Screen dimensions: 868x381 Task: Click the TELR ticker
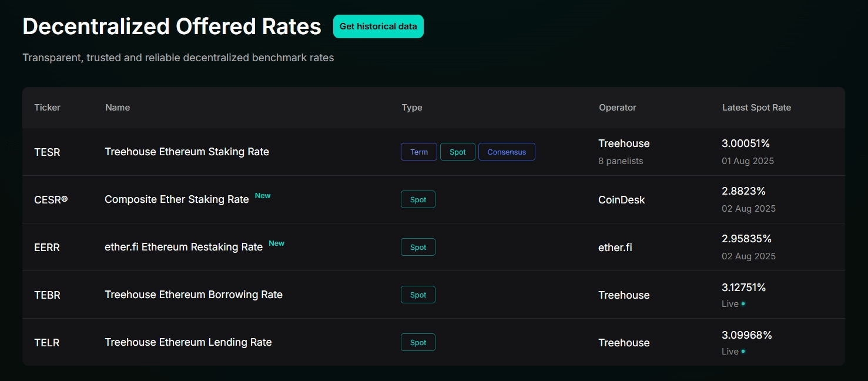click(46, 343)
